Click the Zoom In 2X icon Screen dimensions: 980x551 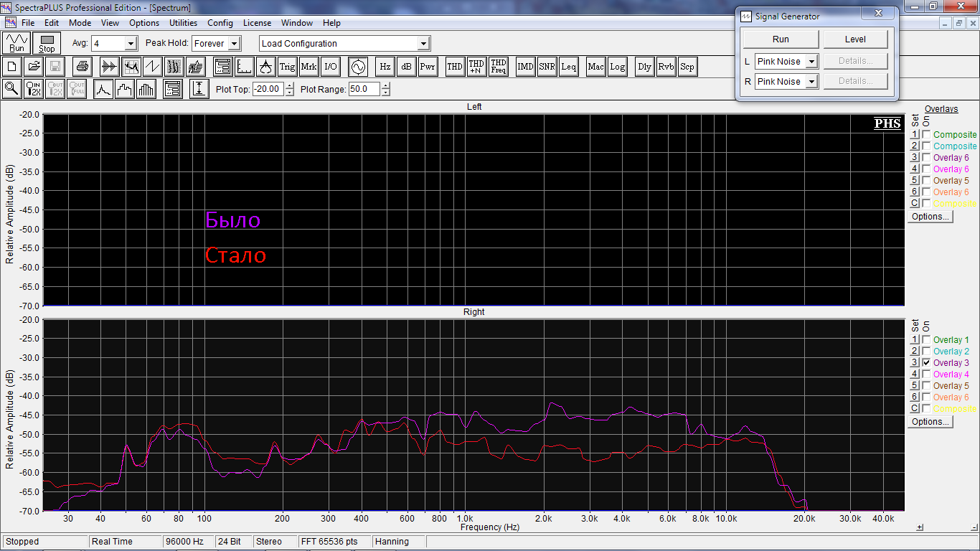pyautogui.click(x=34, y=89)
